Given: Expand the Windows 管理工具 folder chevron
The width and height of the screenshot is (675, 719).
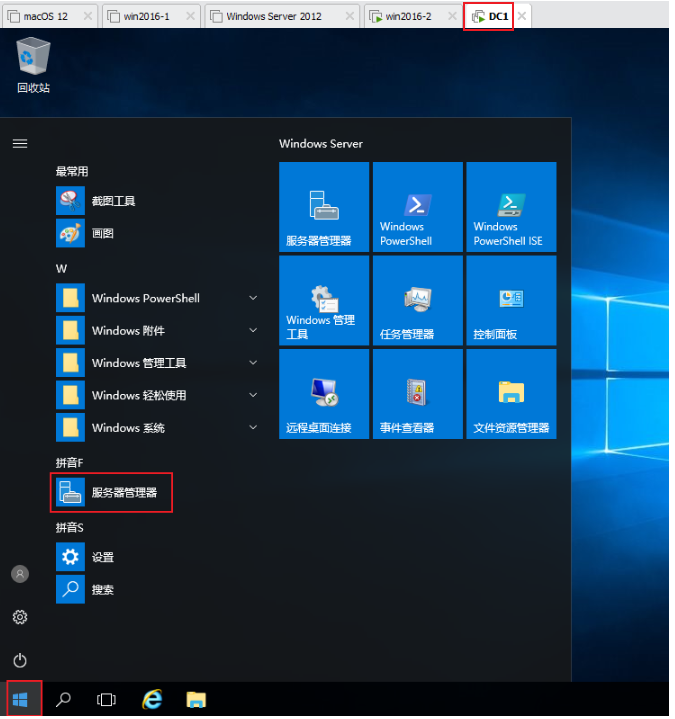Looking at the screenshot, I should [255, 365].
